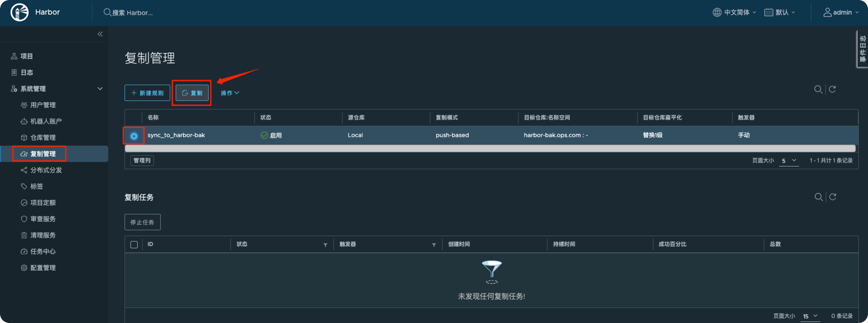
Task: Click the 机器人账户 robot icon
Action: (24, 121)
